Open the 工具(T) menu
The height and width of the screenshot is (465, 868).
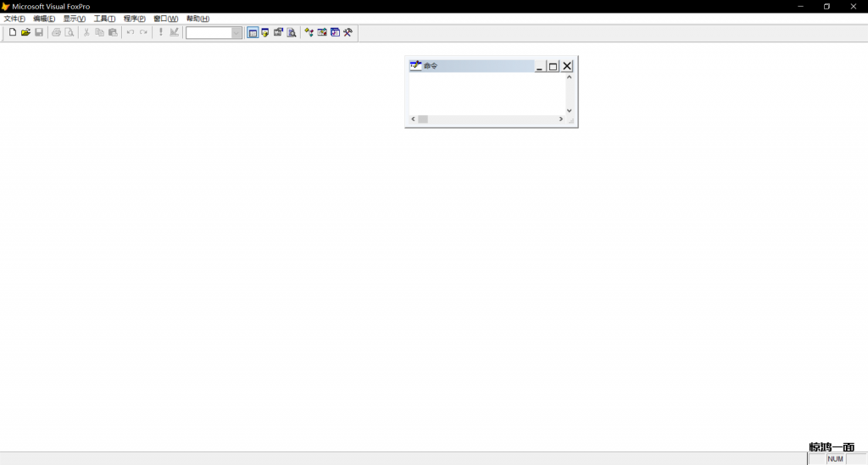(104, 19)
